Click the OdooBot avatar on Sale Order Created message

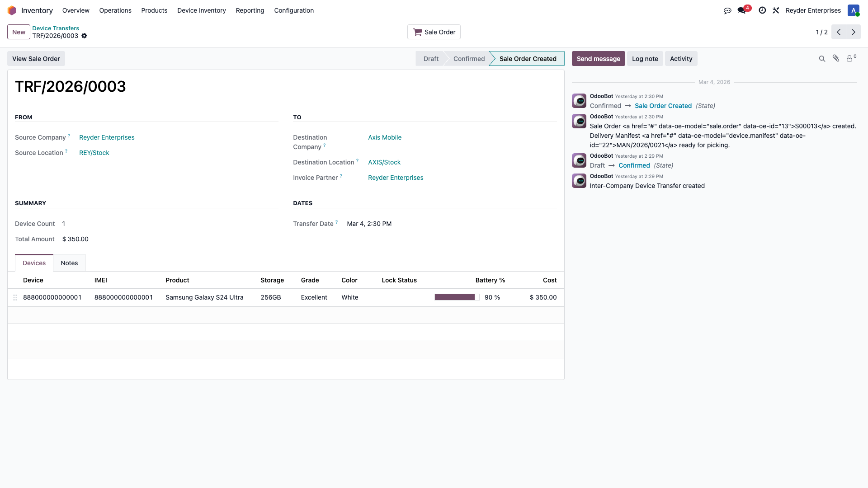579,101
